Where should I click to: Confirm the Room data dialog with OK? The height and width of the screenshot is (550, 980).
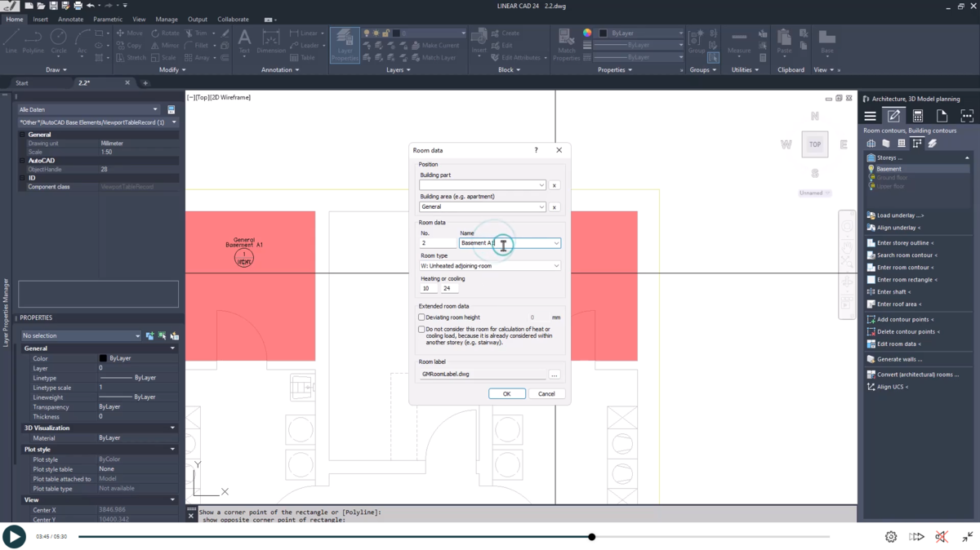coord(507,393)
